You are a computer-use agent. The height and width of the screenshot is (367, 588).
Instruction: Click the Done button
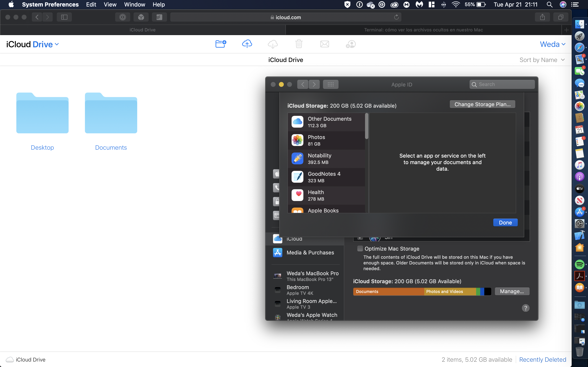[x=505, y=223]
